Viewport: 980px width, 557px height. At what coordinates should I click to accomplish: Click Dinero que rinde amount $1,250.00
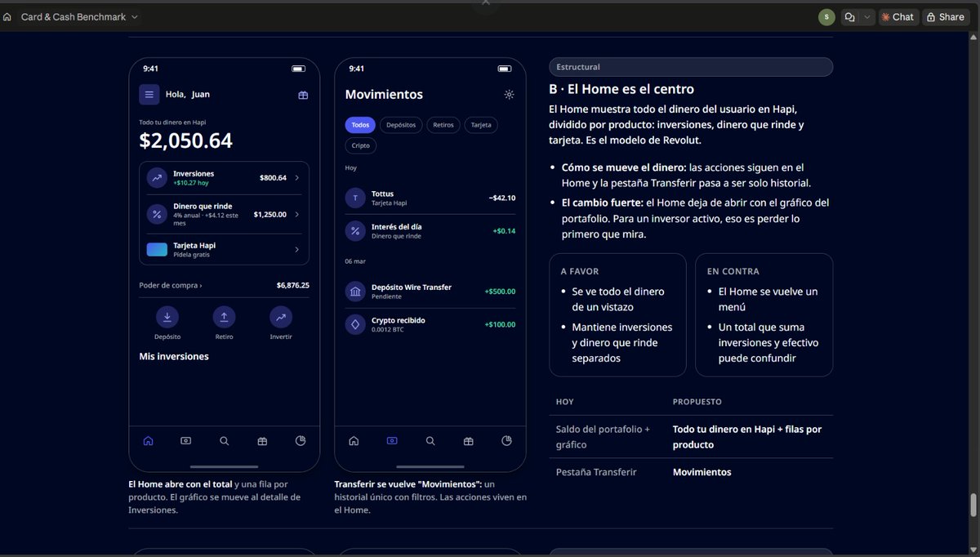(269, 214)
